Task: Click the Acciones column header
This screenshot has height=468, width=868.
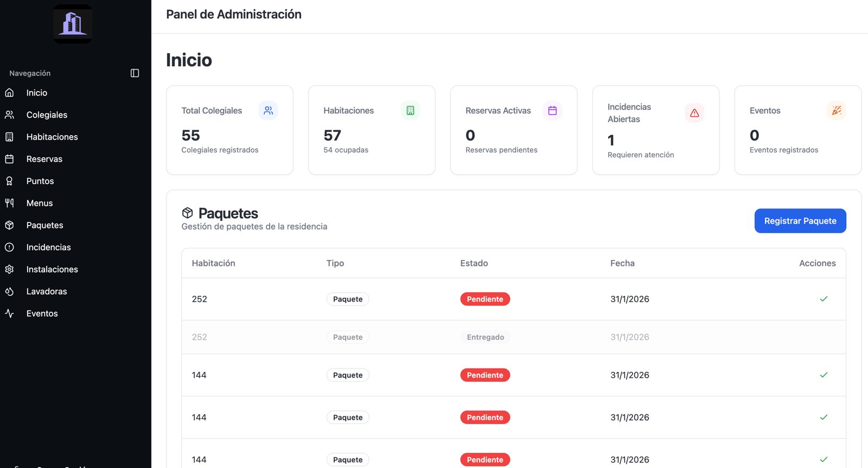Action: tap(818, 263)
